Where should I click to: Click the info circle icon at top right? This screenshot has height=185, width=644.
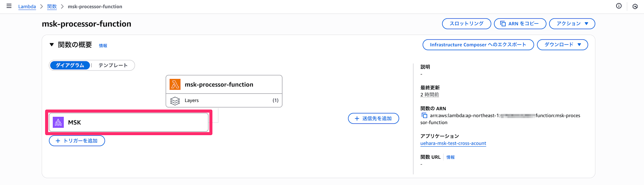pos(619,6)
